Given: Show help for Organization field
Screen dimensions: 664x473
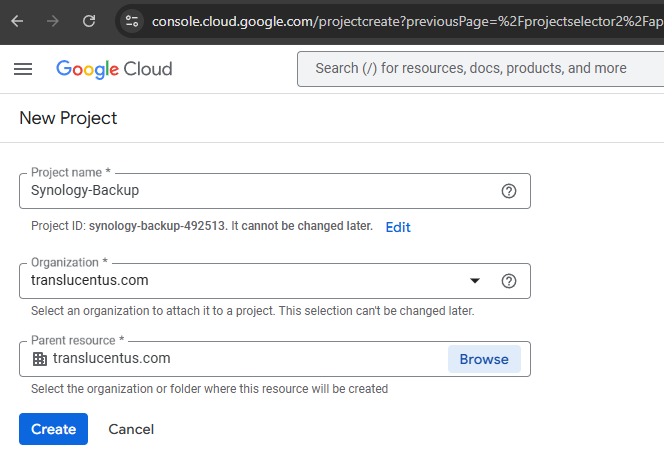Looking at the screenshot, I should (509, 281).
